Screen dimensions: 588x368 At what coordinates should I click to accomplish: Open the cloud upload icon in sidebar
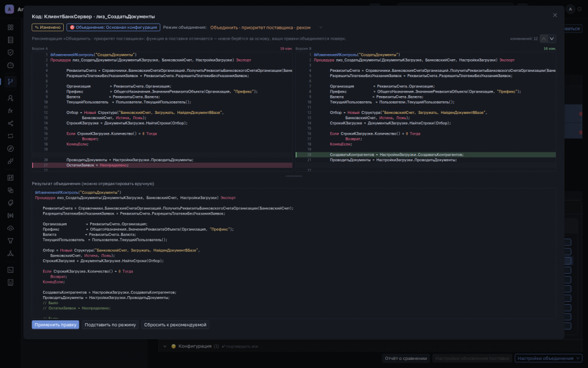point(10,228)
